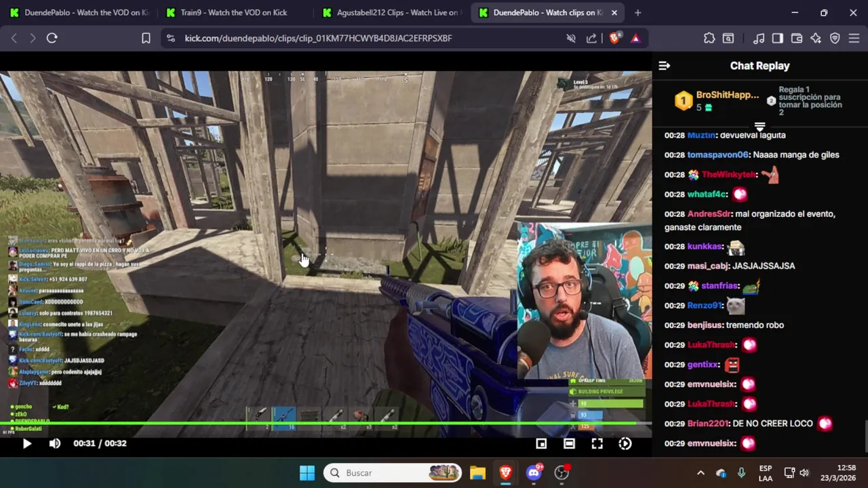Open Brave VPN shield icon
This screenshot has height=488, width=868.
pyautogui.click(x=835, y=38)
